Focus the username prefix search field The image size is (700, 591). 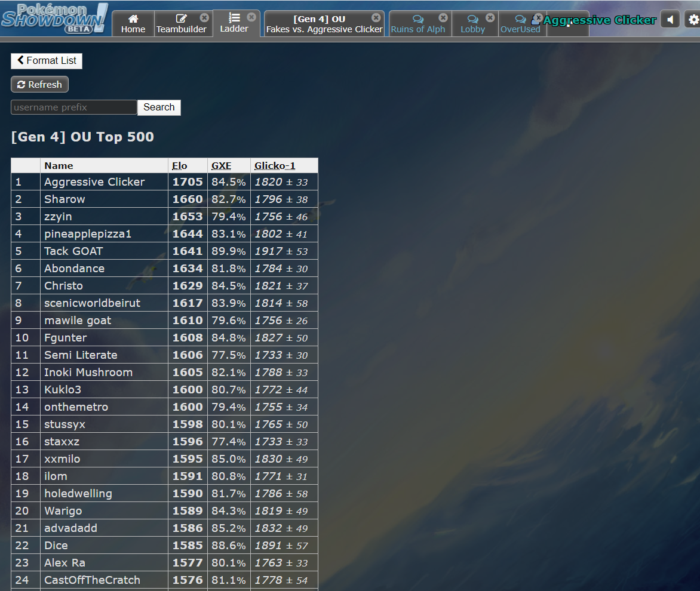point(74,107)
